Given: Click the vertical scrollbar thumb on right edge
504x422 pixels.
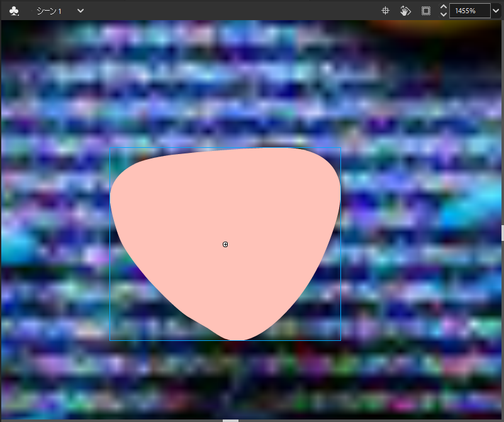Looking at the screenshot, I should click(502, 233).
